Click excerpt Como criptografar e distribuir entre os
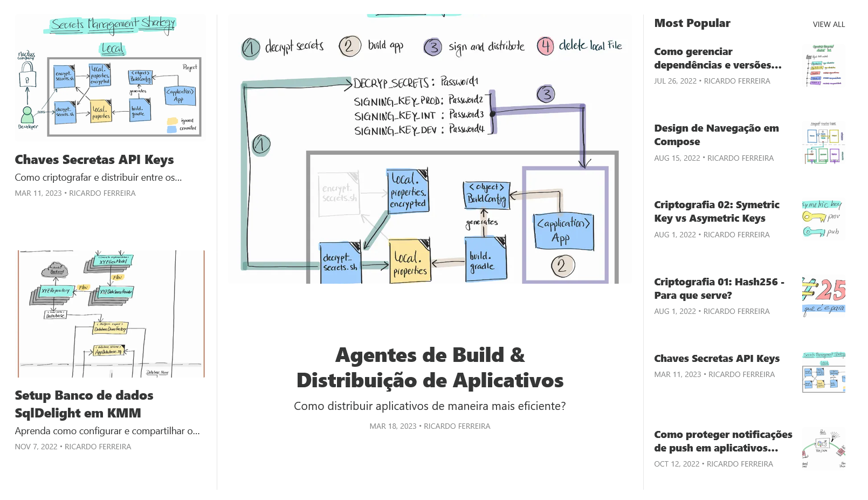 [98, 177]
